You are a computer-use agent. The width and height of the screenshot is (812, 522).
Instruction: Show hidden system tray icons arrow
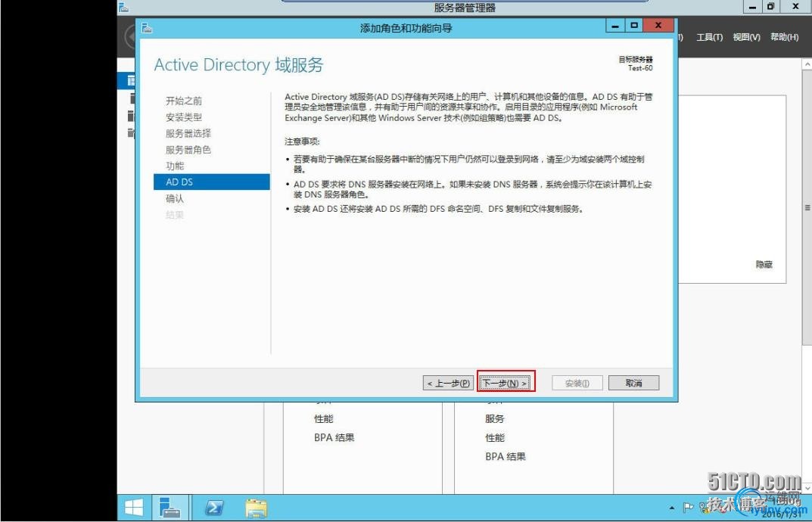click(672, 508)
